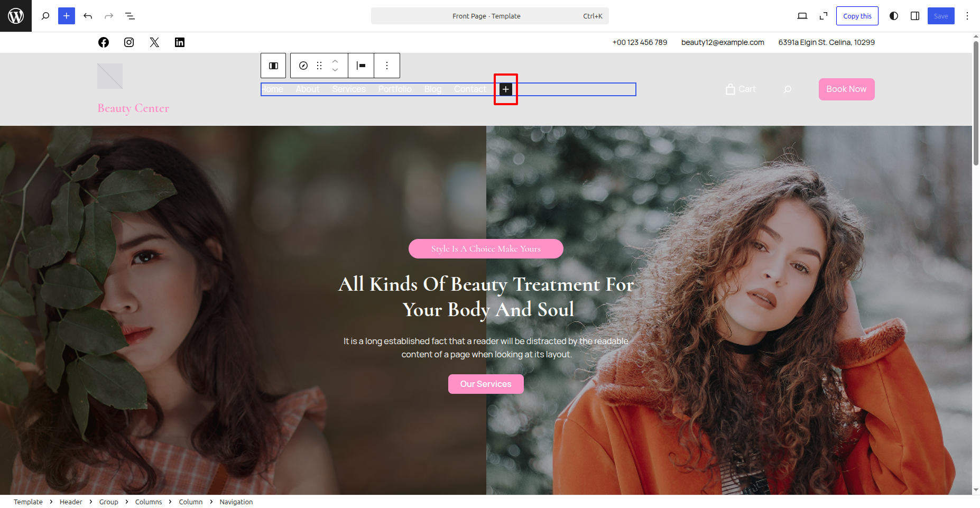Toggle the block inserter plus button
Viewport: 980px width, 508px height.
pyautogui.click(x=67, y=16)
